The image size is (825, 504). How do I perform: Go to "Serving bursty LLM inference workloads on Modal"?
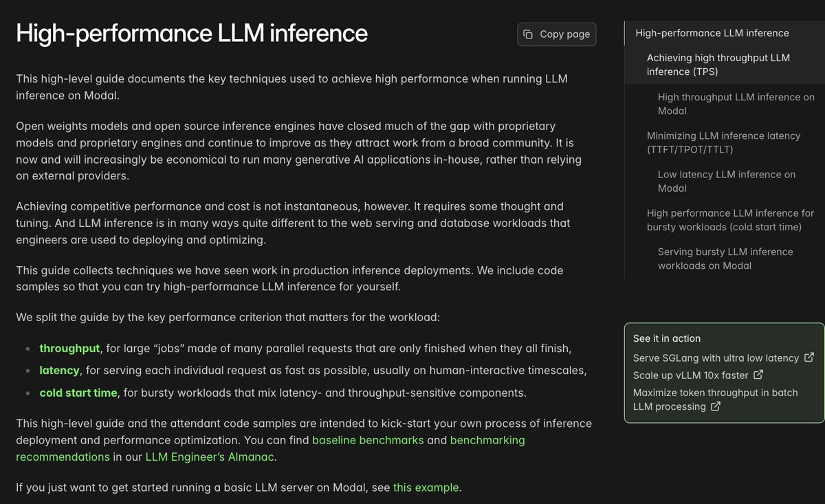tap(725, 259)
